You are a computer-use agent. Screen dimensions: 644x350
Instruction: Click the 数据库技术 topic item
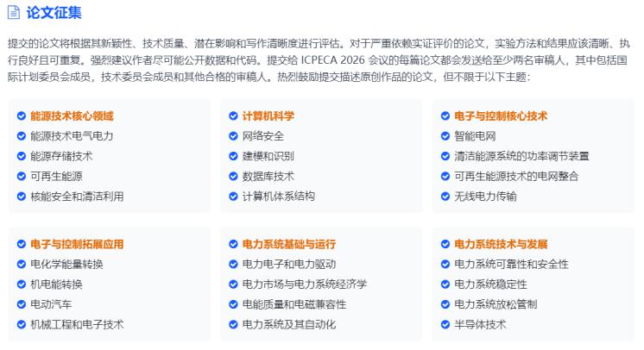268,176
